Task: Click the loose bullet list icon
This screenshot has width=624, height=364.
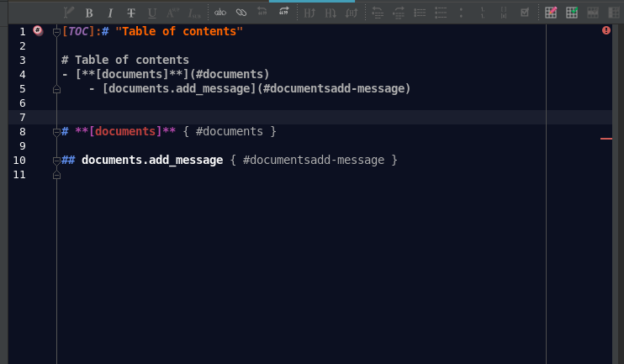Action: coord(441,13)
